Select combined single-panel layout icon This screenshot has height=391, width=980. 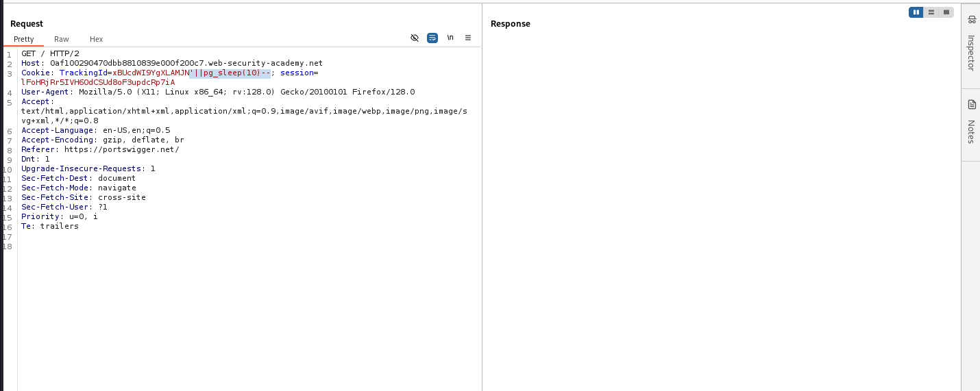tap(946, 12)
